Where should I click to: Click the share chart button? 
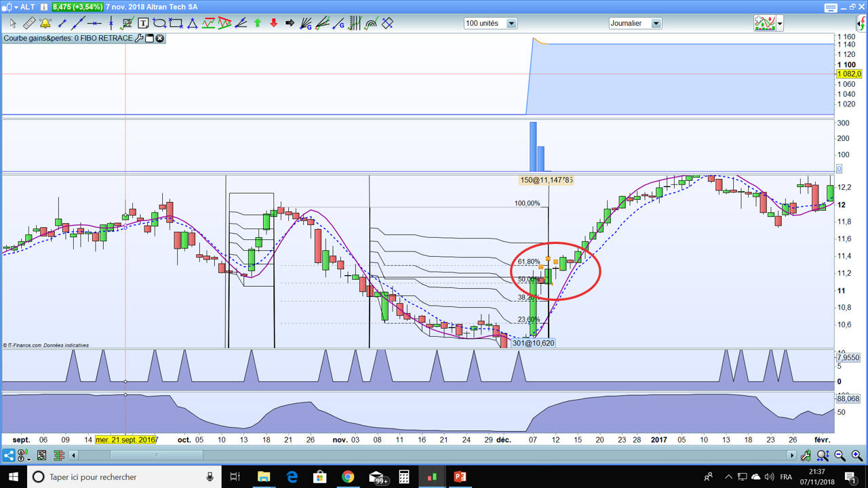9,455
